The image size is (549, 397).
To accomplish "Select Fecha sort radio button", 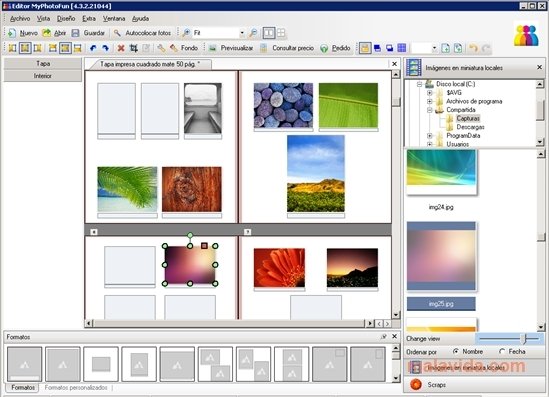I will pyautogui.click(x=502, y=351).
